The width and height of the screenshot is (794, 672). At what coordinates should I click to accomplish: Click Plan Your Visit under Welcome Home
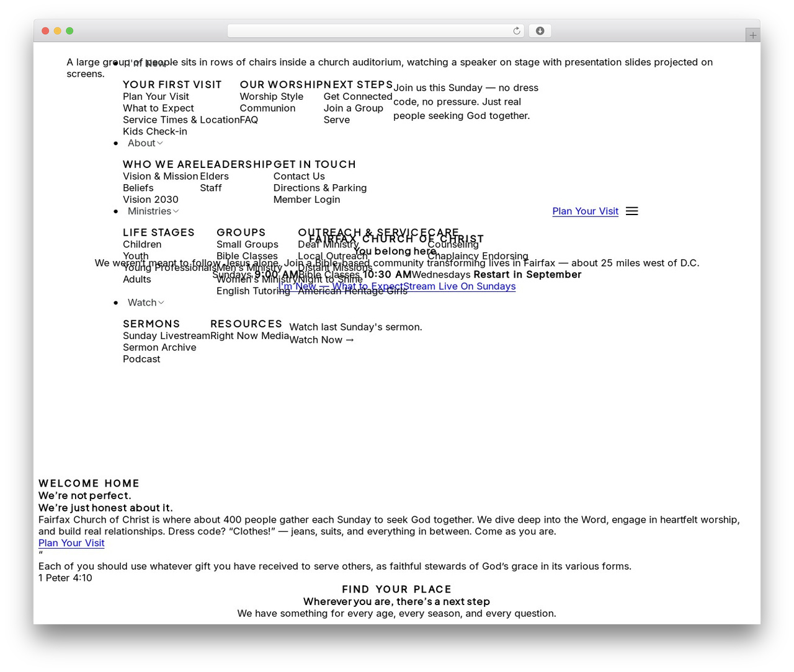[x=71, y=543]
